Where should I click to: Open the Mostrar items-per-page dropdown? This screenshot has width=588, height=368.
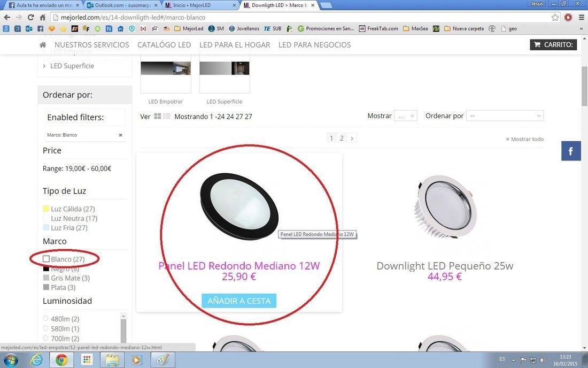(x=406, y=116)
